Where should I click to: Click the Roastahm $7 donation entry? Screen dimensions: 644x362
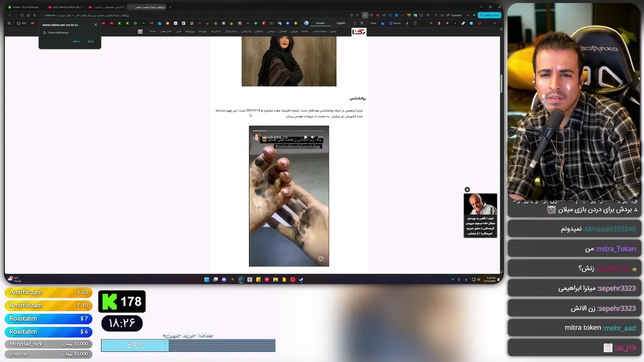(48, 318)
